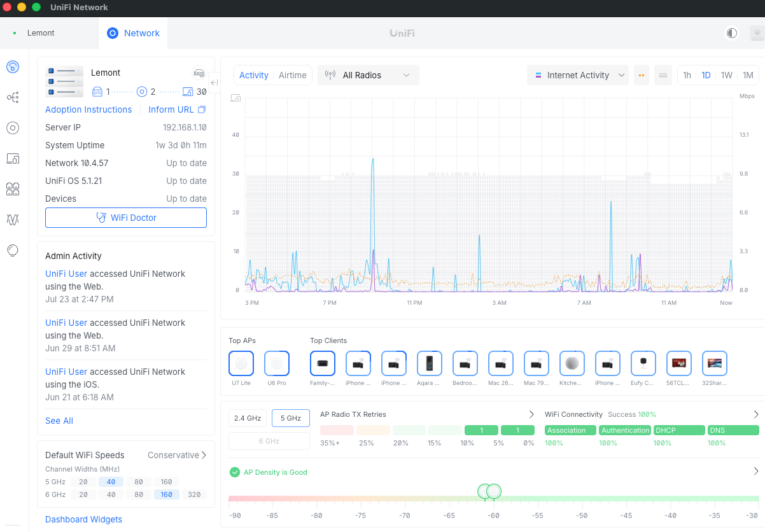
Task: Open the waveform Radios icon in sidebar
Action: pyautogui.click(x=13, y=220)
